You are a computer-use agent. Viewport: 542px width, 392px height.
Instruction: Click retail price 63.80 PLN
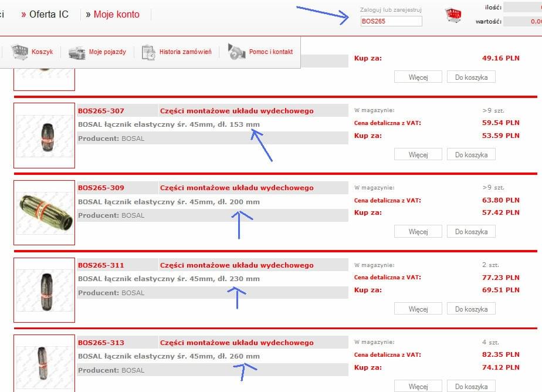point(501,200)
